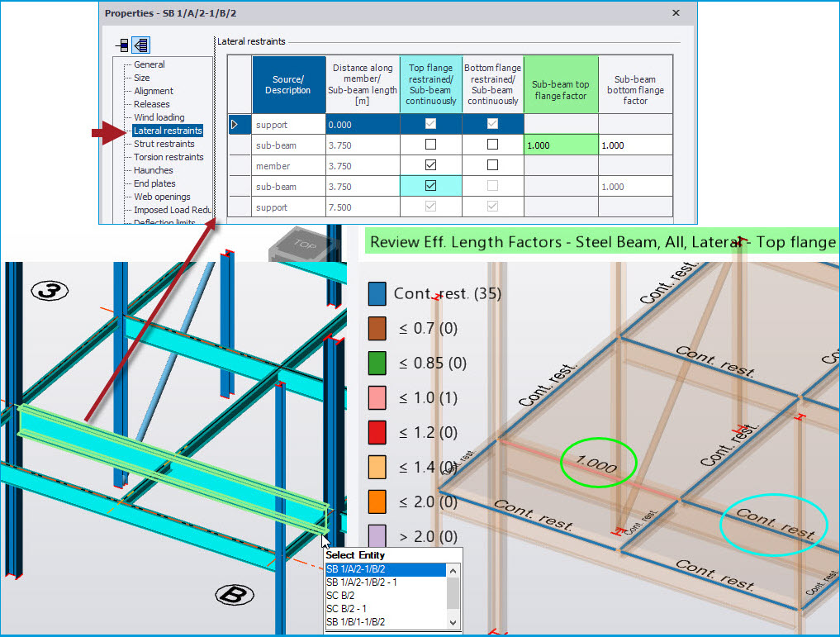
Task: Click the down arrow on Select Entity scrollbar
Action: 453,622
